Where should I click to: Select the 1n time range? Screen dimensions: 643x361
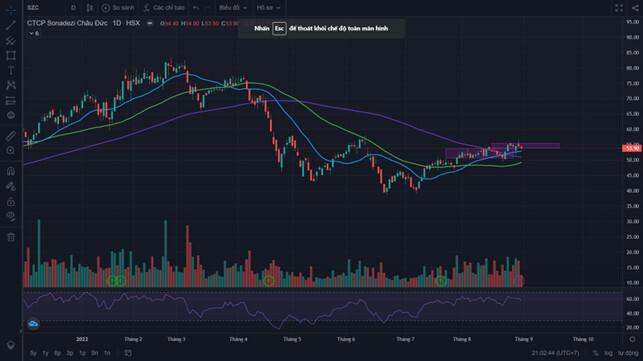(107, 353)
